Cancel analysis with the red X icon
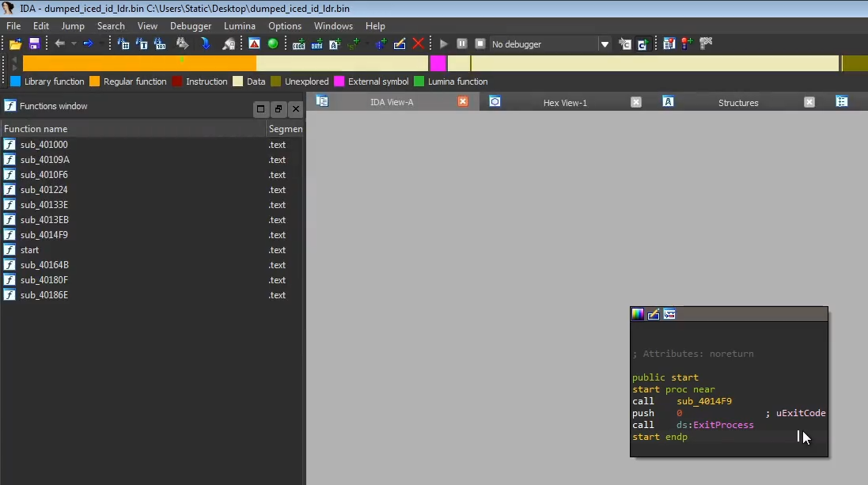The height and width of the screenshot is (485, 868). click(418, 44)
